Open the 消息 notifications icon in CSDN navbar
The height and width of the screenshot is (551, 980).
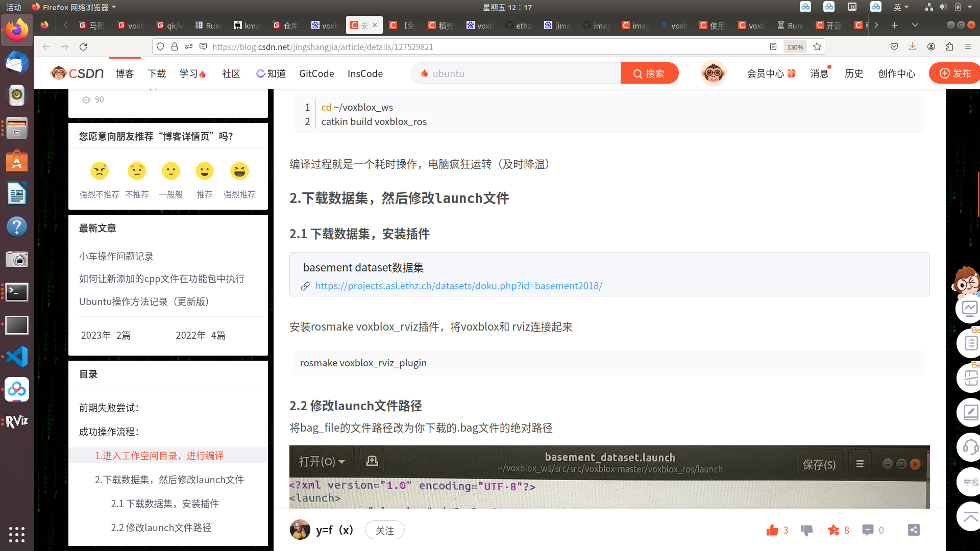(x=819, y=73)
